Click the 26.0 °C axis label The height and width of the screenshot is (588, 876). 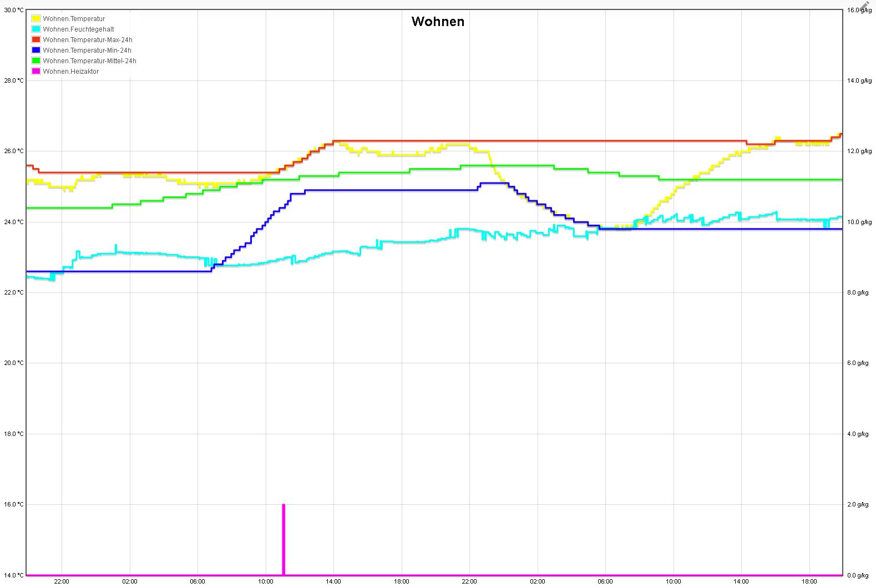click(x=14, y=151)
